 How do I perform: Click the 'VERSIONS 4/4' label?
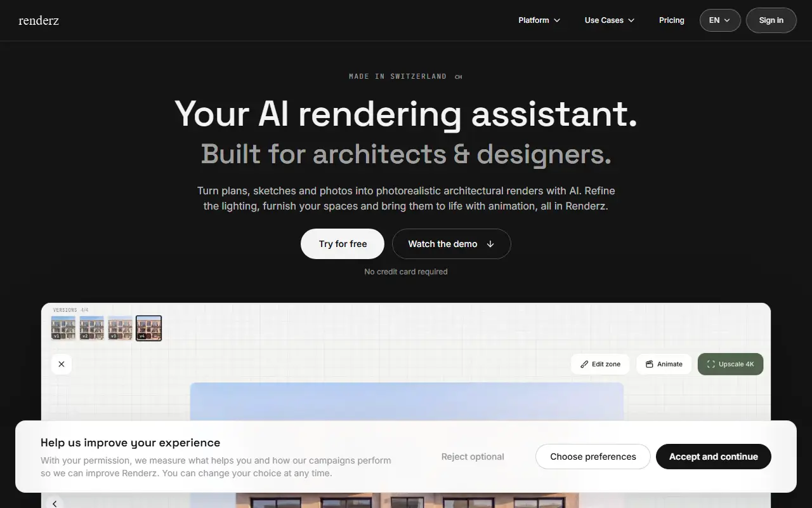(70, 310)
